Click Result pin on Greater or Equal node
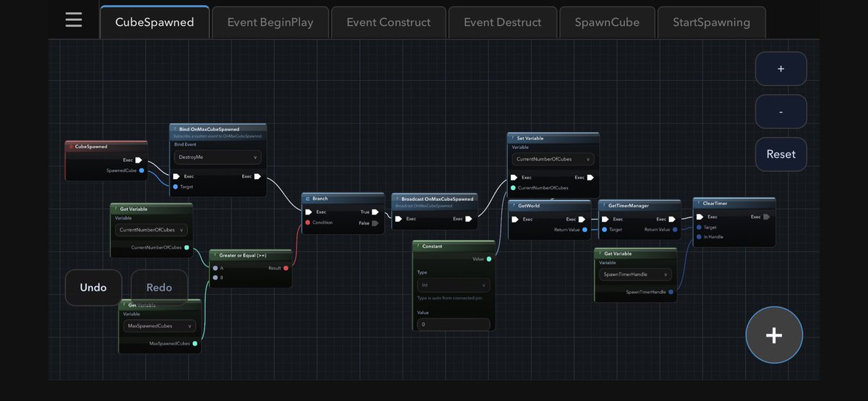The height and width of the screenshot is (401, 868). (286, 268)
